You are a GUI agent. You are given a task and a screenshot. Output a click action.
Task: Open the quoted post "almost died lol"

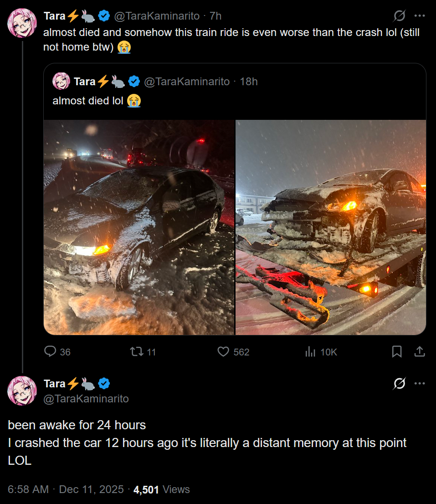[x=235, y=92]
